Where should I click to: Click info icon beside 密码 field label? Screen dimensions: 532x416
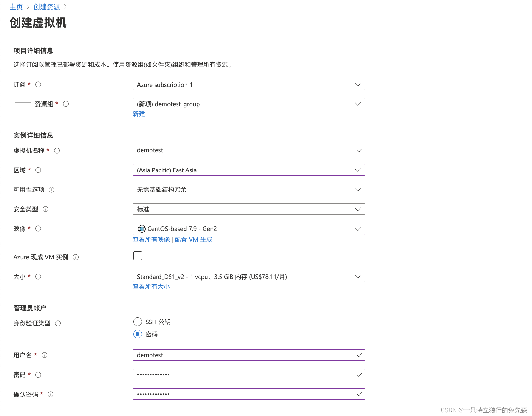pyautogui.click(x=38, y=375)
